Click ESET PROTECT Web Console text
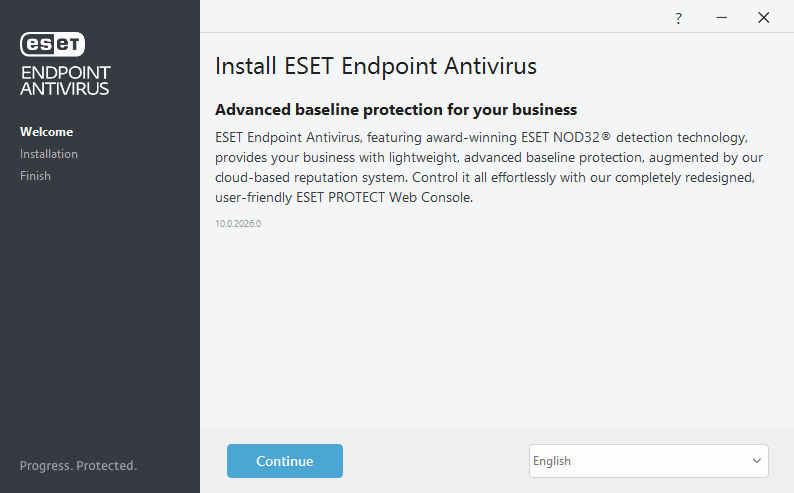 point(384,197)
